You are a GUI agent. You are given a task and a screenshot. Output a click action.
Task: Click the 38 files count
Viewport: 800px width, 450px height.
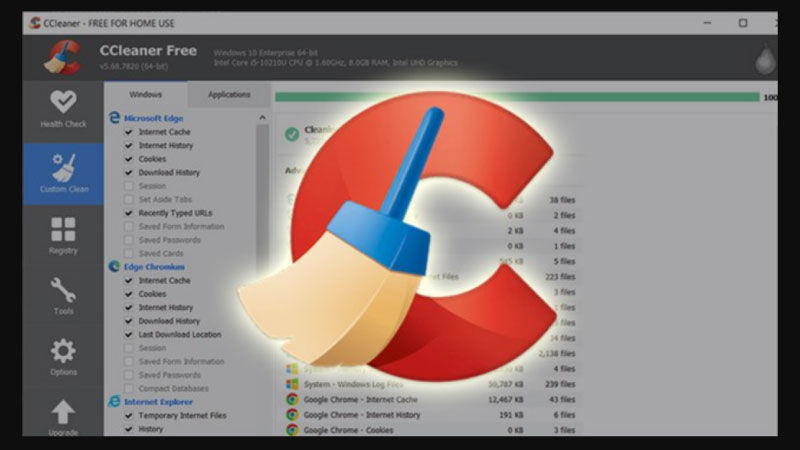562,200
